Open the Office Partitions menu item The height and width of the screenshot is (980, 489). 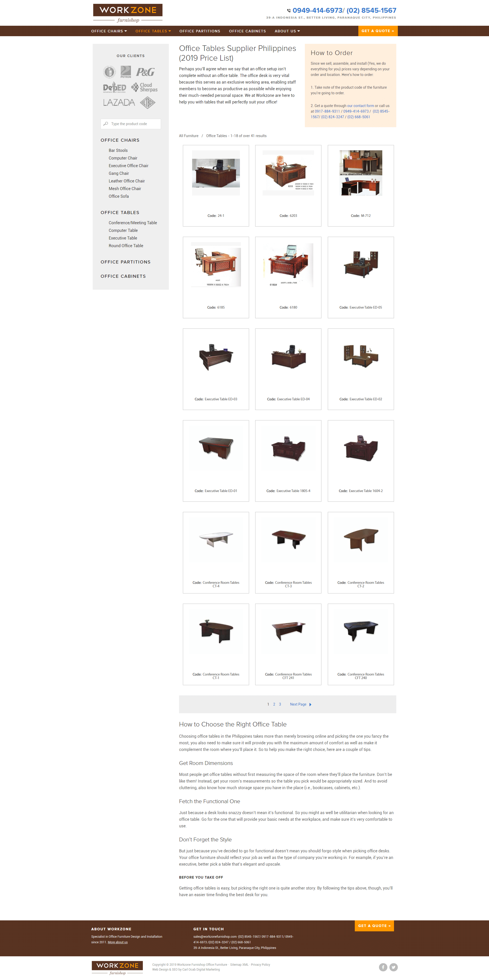click(200, 31)
